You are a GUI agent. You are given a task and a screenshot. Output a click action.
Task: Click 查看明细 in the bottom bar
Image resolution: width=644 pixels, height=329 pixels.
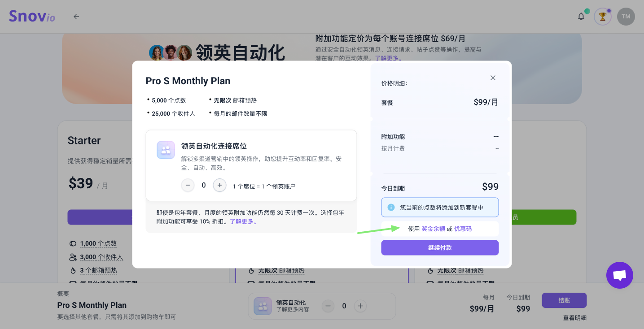tap(574, 318)
